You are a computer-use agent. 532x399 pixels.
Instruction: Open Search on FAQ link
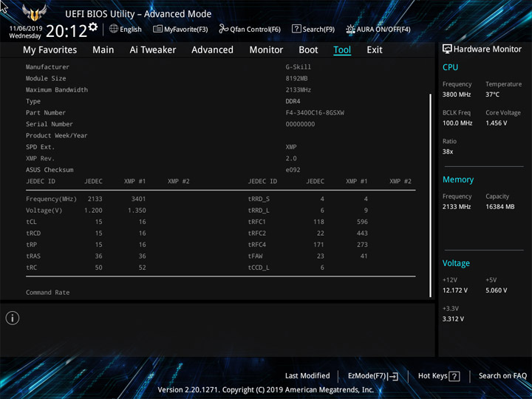pyautogui.click(x=502, y=375)
